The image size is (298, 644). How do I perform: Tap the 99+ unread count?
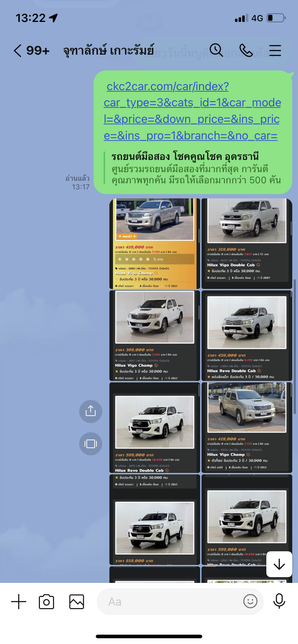tap(38, 51)
